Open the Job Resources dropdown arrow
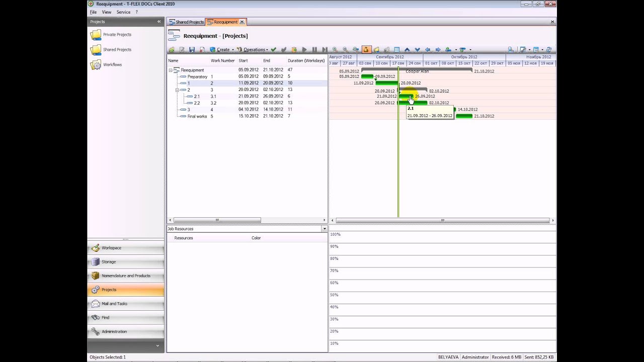 click(325, 229)
